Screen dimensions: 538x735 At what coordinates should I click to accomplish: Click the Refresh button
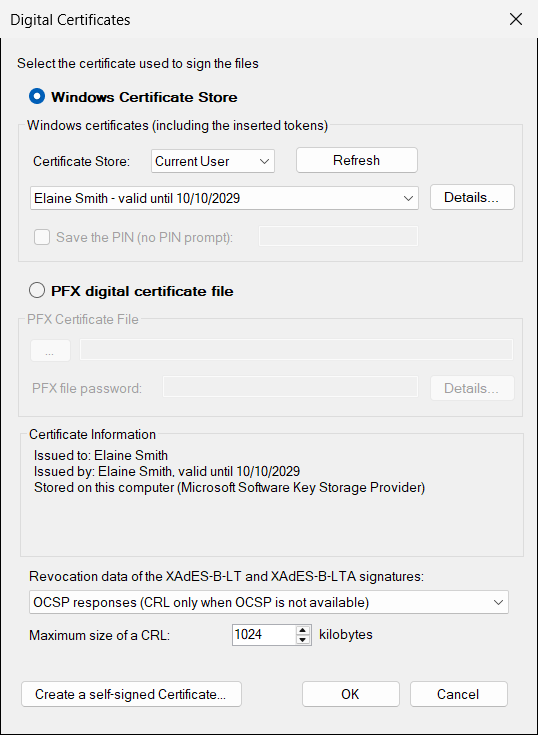[x=357, y=160]
